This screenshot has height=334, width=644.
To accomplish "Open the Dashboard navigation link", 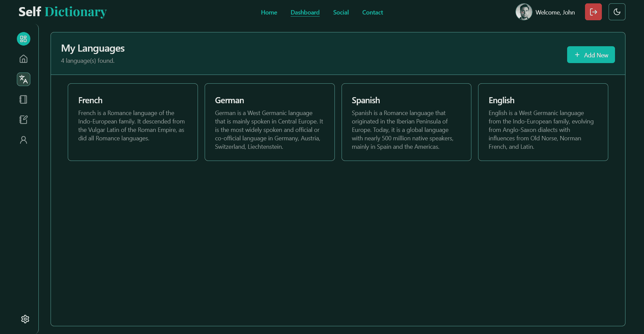I will (305, 12).
